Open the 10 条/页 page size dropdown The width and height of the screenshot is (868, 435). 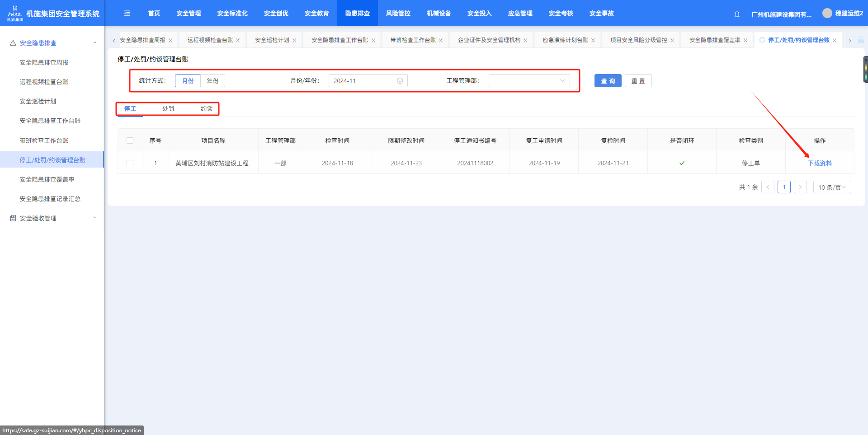click(832, 187)
